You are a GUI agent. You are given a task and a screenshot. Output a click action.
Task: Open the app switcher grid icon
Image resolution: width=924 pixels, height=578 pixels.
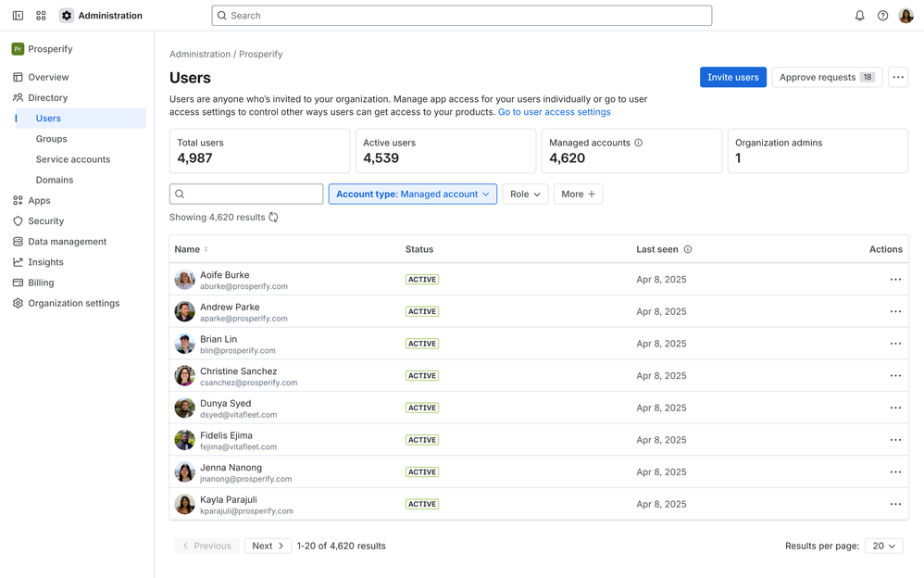click(41, 16)
